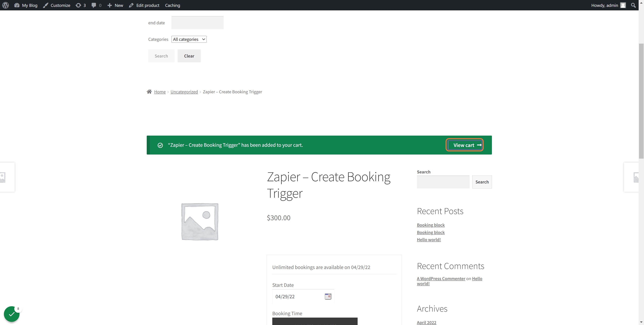Image resolution: width=644 pixels, height=325 pixels.
Task: Open the calendar date picker icon
Action: click(x=328, y=296)
